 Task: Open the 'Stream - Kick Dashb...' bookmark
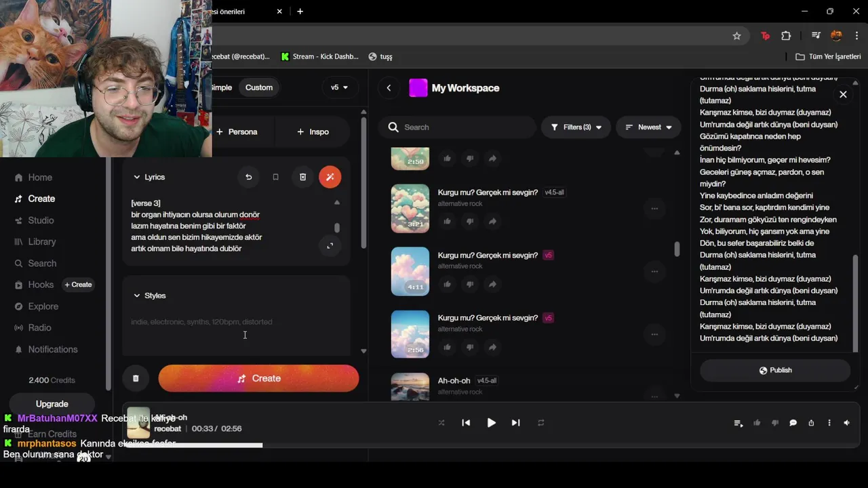coord(319,57)
